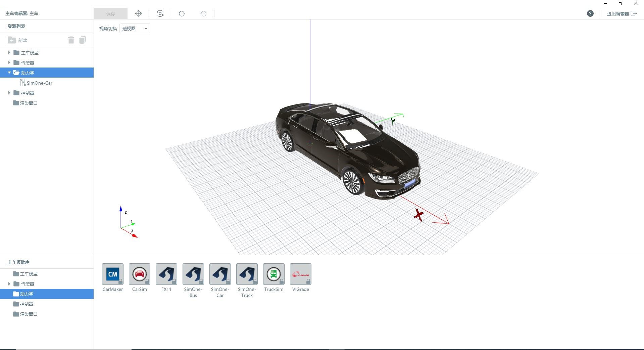Expand the 控制器 folder in resource list
644x350 pixels.
point(9,93)
